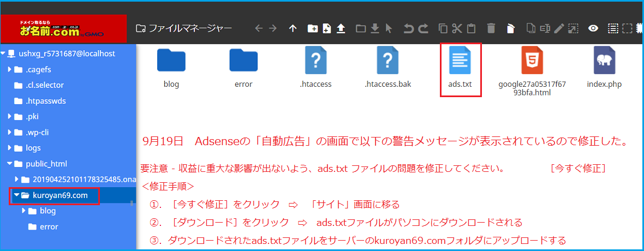Click the select all items icon
This screenshot has height=251, width=644.
point(613,28)
